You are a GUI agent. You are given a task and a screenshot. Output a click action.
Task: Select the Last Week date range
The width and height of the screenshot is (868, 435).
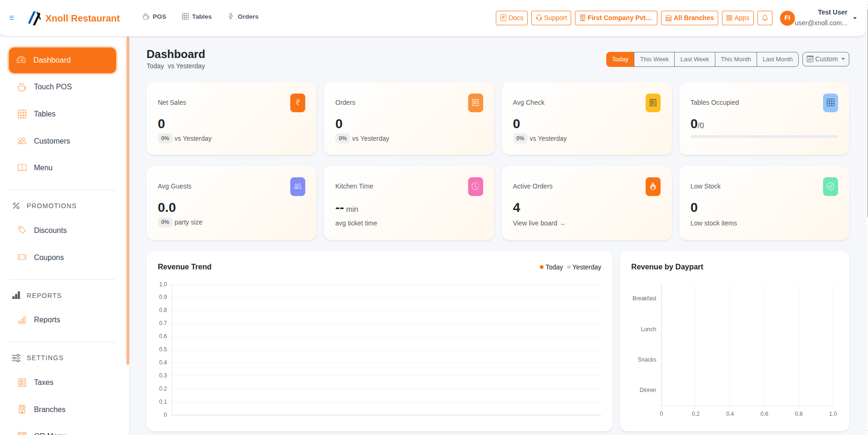tap(694, 59)
